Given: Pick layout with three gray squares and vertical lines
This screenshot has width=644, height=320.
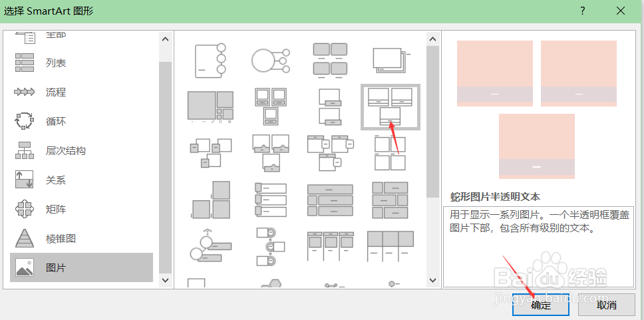Looking at the screenshot, I should (211, 200).
